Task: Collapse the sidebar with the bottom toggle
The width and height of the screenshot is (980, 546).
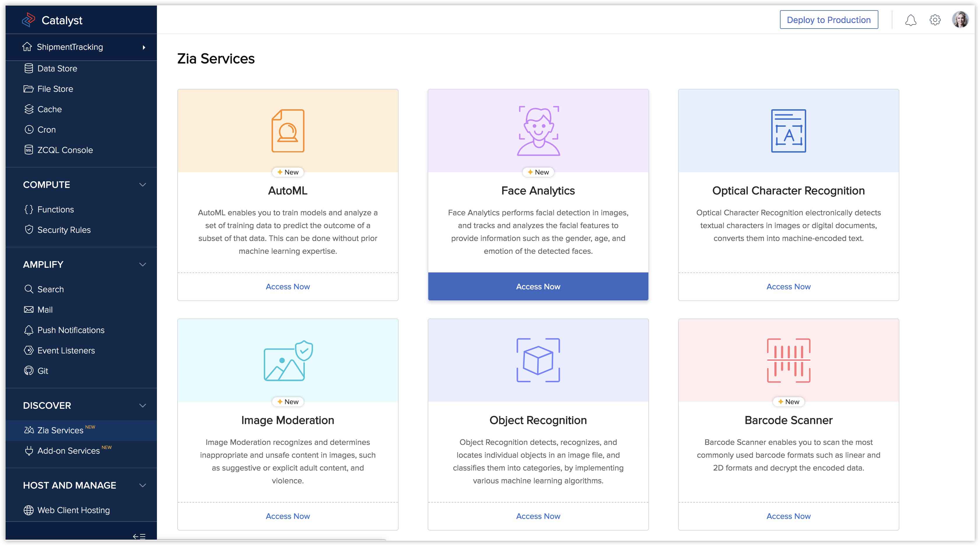Action: click(140, 536)
